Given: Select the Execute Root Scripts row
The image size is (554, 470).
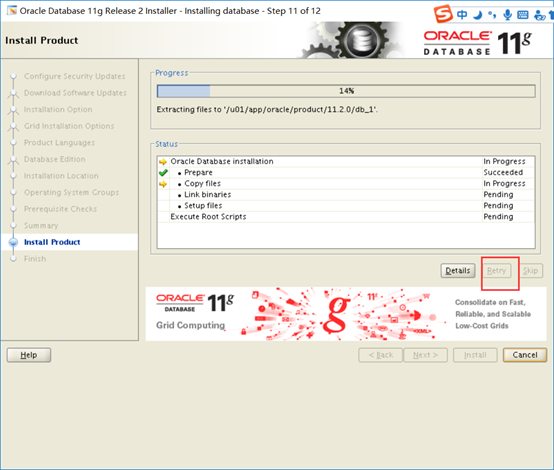Looking at the screenshot, I should pos(346,217).
